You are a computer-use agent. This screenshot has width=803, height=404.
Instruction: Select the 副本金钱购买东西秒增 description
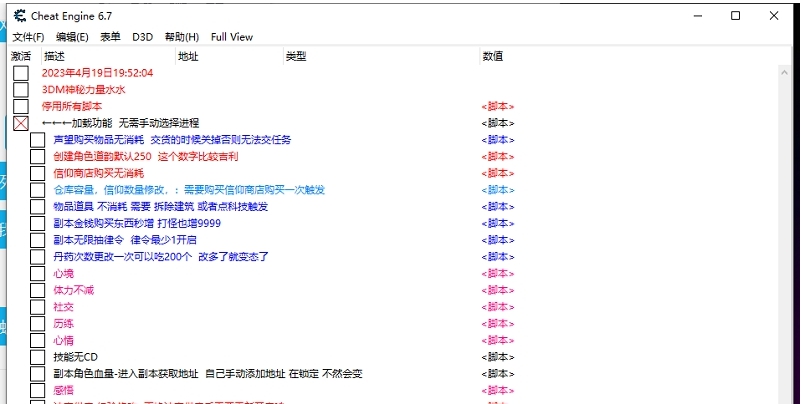click(x=137, y=223)
